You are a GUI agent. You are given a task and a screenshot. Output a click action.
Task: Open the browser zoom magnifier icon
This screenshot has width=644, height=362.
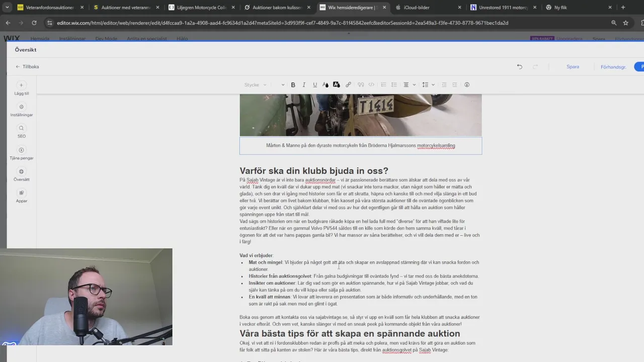(614, 23)
